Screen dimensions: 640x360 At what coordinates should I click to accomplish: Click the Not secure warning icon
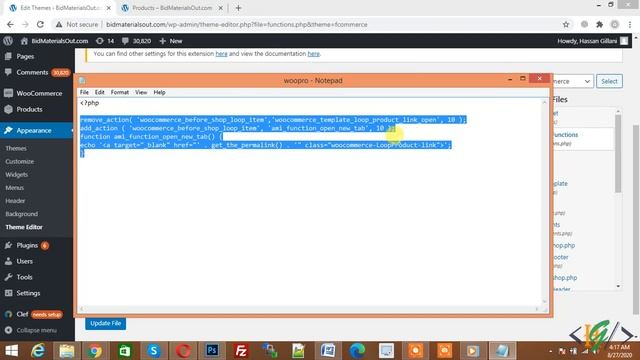(59, 24)
